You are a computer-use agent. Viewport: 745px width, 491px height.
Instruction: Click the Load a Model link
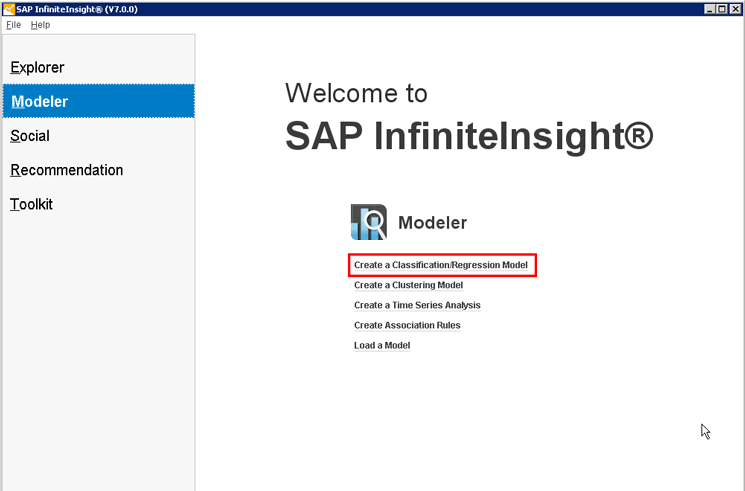pyautogui.click(x=382, y=345)
